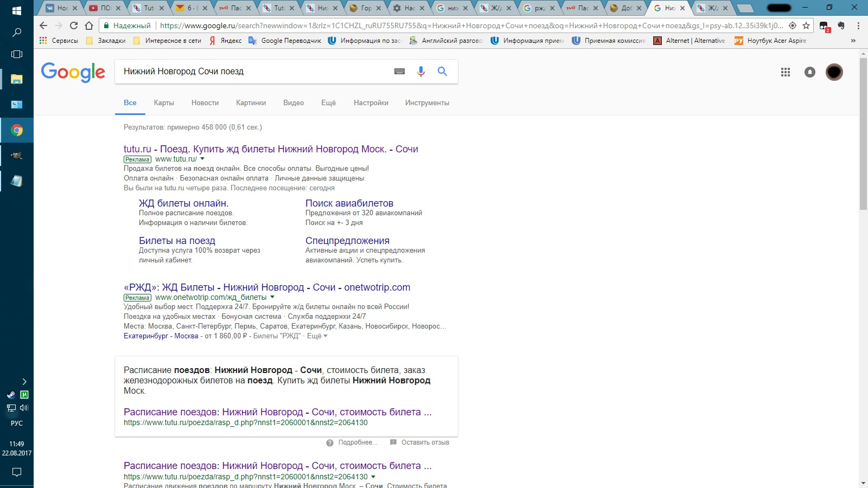Go back to the previous page
Image resolution: width=868 pixels, height=488 pixels.
click(43, 25)
